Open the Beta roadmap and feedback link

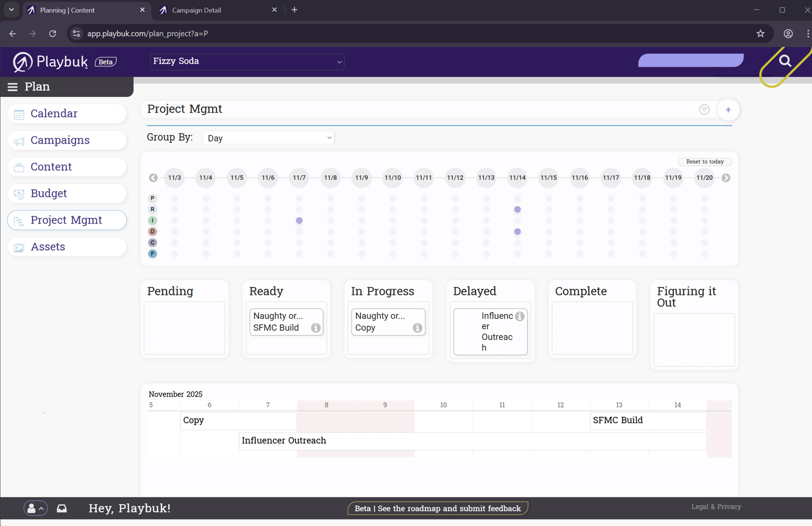[x=438, y=509]
